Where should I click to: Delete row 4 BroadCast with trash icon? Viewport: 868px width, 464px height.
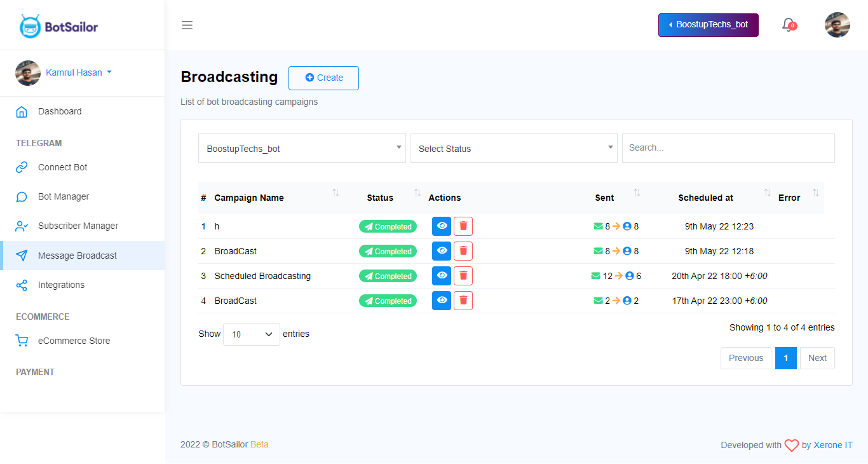pyautogui.click(x=463, y=301)
